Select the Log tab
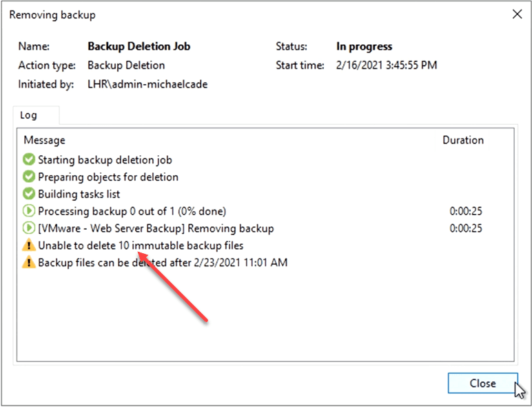 (29, 115)
